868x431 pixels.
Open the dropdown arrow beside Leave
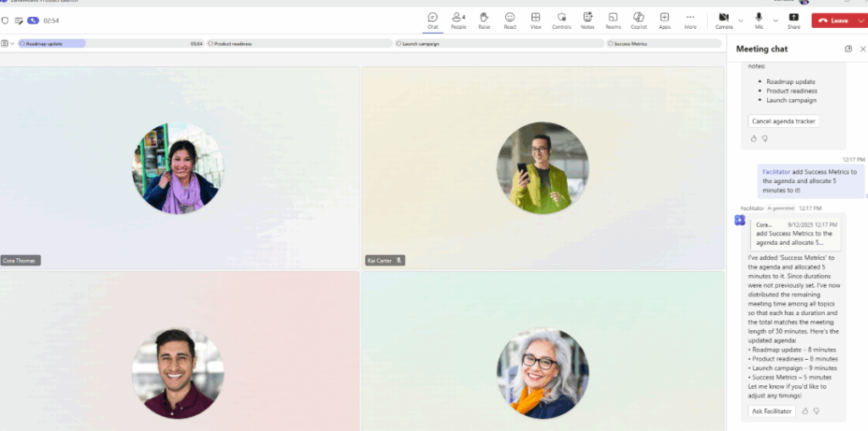[860, 20]
